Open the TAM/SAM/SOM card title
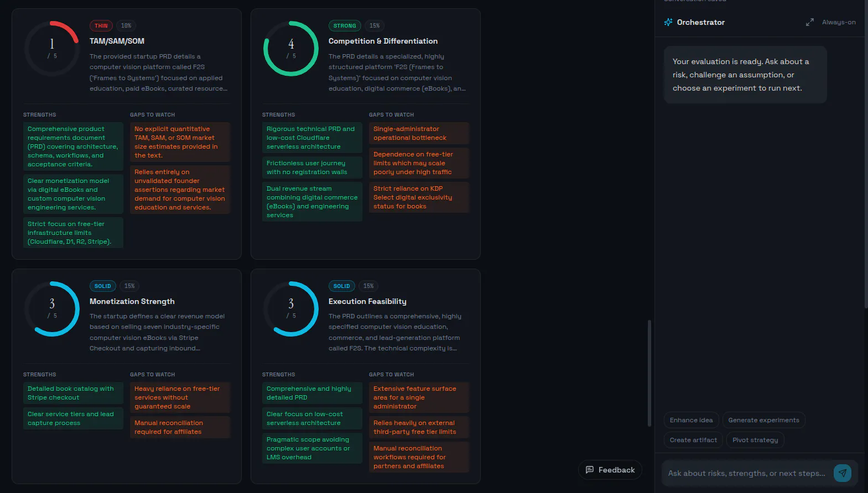The image size is (868, 493). 117,41
